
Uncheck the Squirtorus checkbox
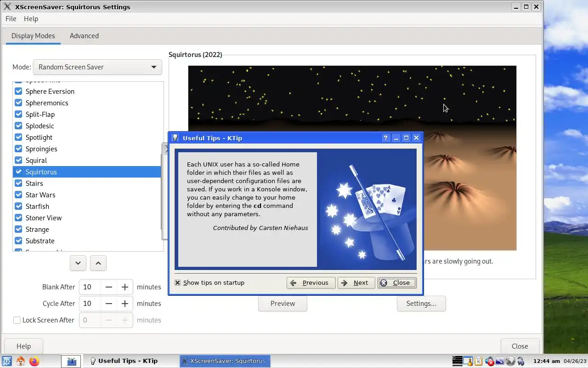[x=18, y=172]
